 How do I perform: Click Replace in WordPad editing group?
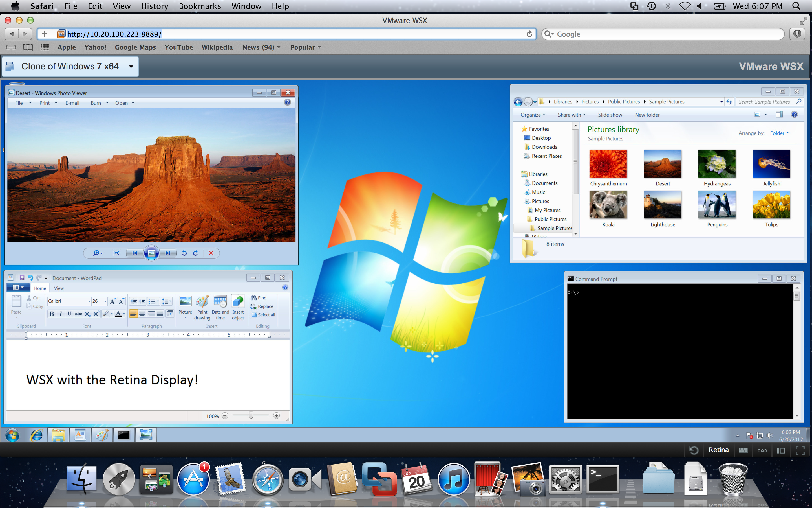click(262, 306)
